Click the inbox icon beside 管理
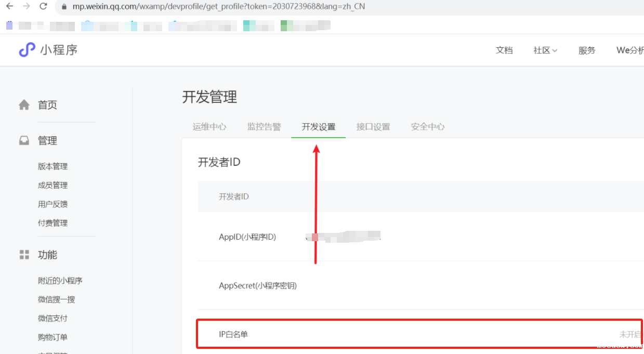 (24, 140)
